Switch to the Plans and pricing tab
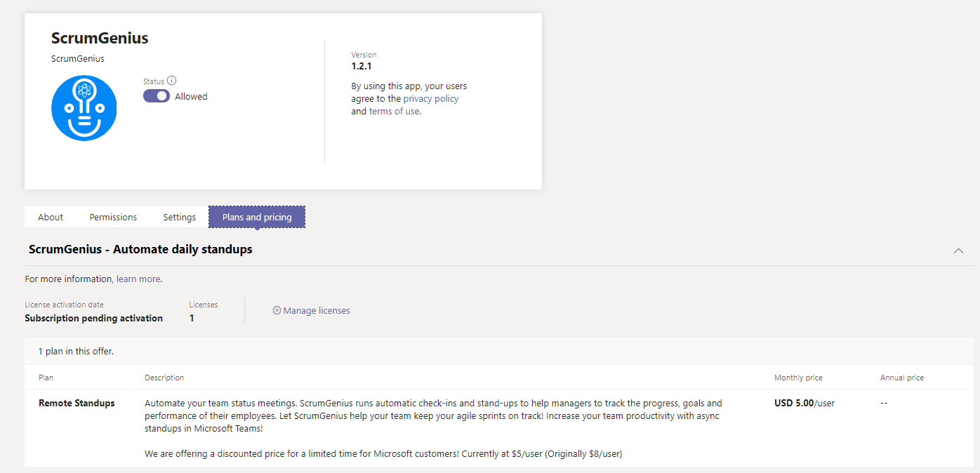The image size is (980, 473). point(256,217)
